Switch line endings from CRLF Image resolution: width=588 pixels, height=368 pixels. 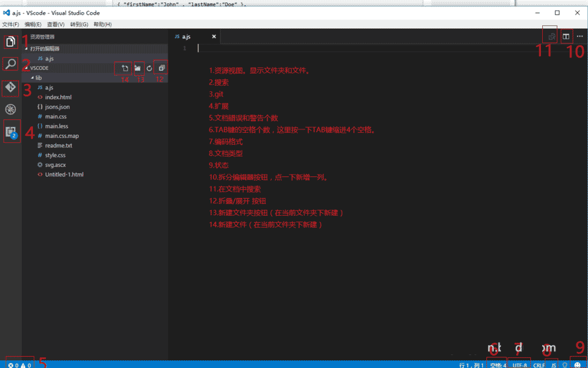[538, 365]
